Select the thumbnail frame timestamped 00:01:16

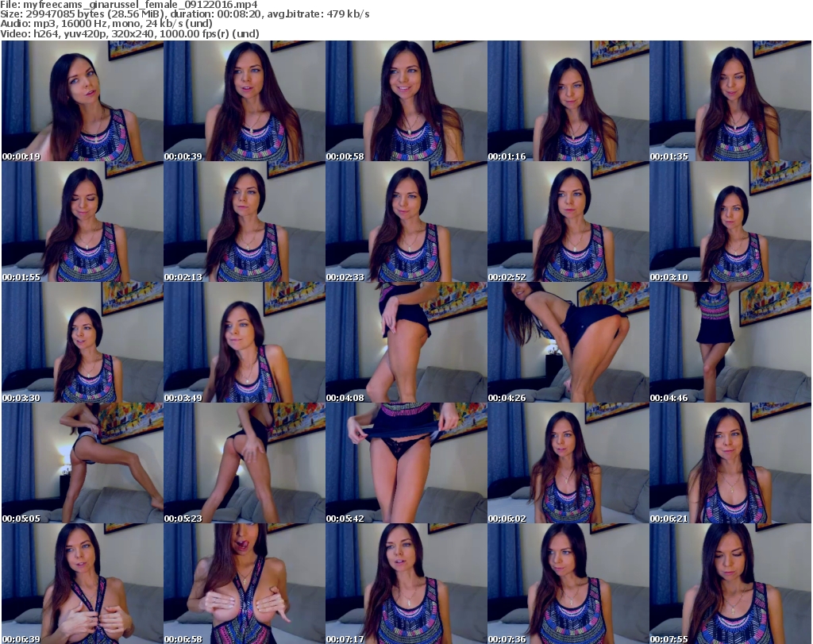[568, 101]
